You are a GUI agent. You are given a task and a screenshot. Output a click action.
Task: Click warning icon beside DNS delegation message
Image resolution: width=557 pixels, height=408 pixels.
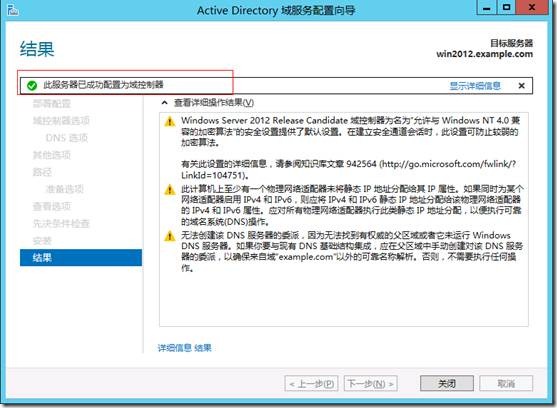coord(170,236)
